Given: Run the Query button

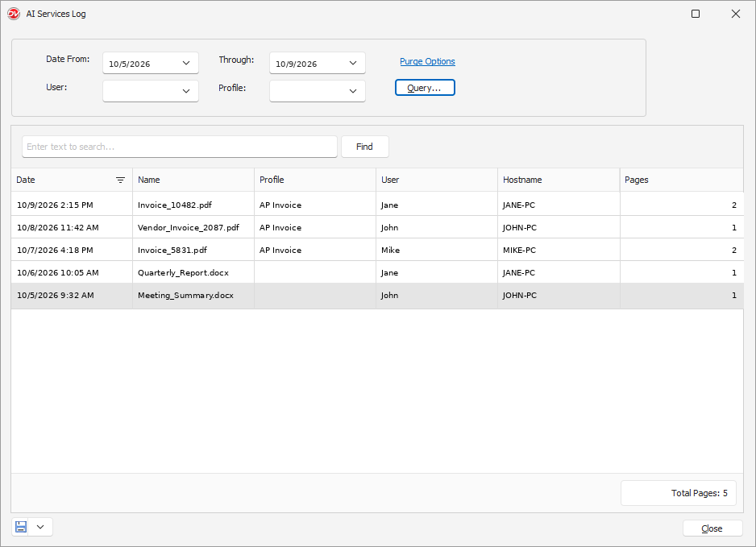Looking at the screenshot, I should coord(425,88).
